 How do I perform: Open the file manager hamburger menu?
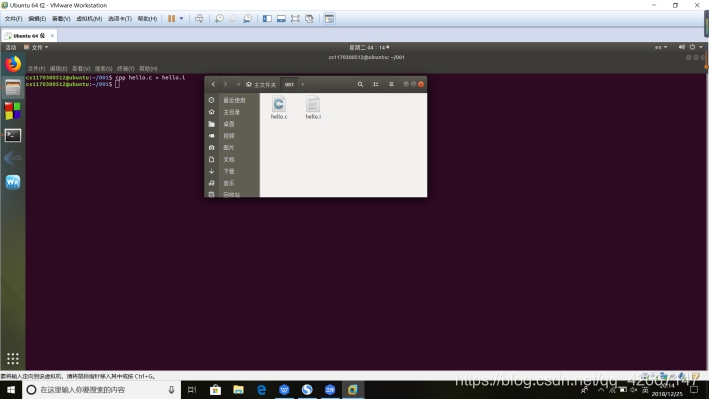coord(391,84)
